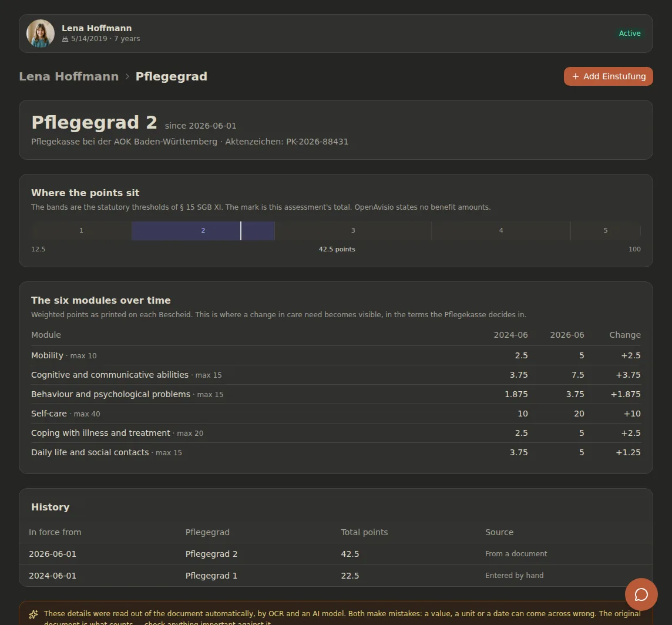
Task: Click the 'Entered by hand' source cell
Action: pyautogui.click(x=515, y=575)
